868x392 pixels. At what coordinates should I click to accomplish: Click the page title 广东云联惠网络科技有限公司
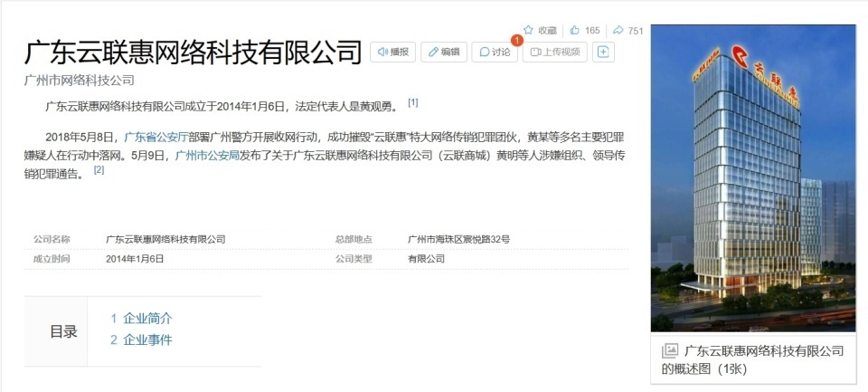(193, 53)
